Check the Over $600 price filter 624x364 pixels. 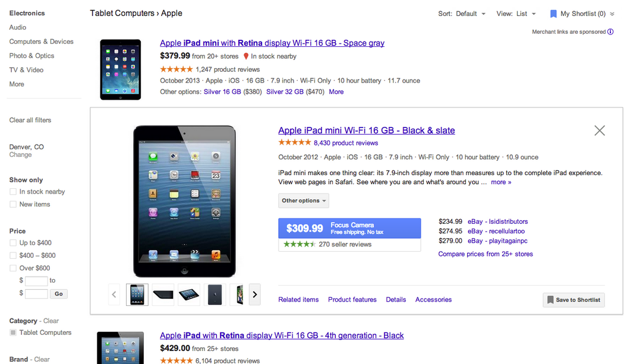click(x=13, y=268)
